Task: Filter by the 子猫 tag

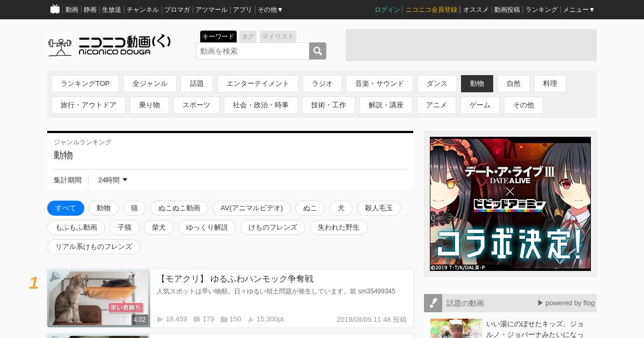Action: coord(125,227)
